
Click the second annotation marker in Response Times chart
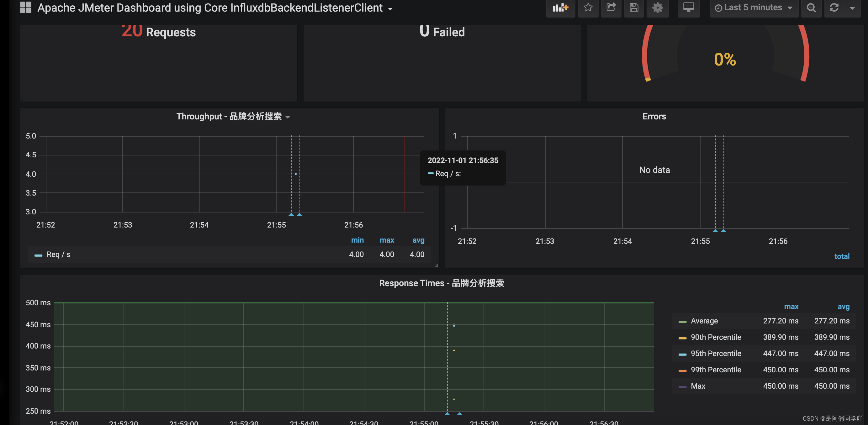point(460,413)
